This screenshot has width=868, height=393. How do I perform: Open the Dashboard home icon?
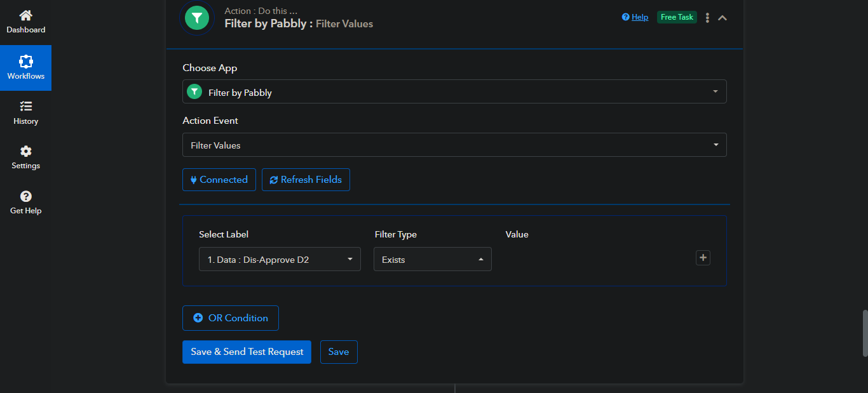[25, 15]
